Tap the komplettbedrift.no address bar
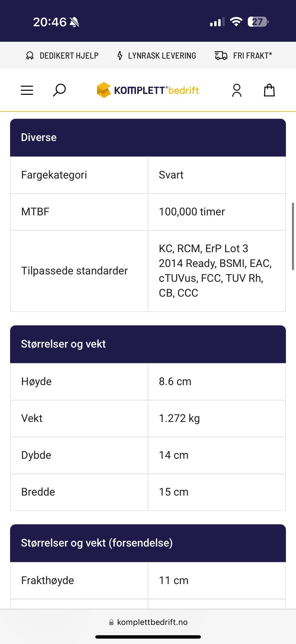The image size is (296, 644). click(148, 622)
